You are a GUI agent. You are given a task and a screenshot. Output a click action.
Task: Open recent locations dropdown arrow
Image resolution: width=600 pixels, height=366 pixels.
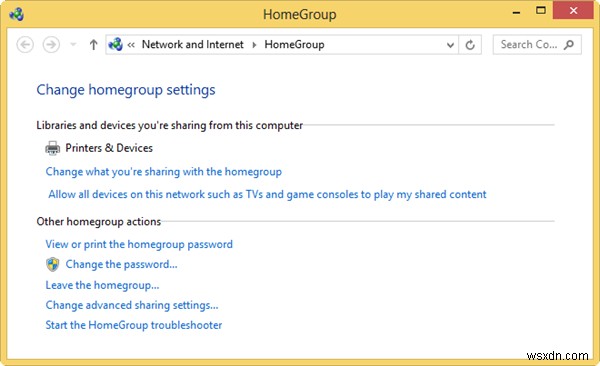pyautogui.click(x=73, y=45)
